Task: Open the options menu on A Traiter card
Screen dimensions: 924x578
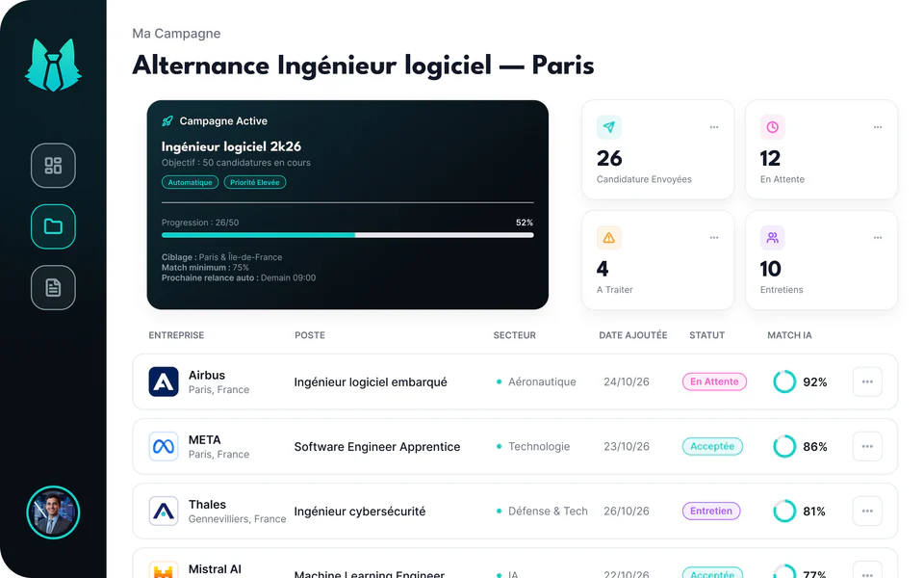Action: (714, 238)
